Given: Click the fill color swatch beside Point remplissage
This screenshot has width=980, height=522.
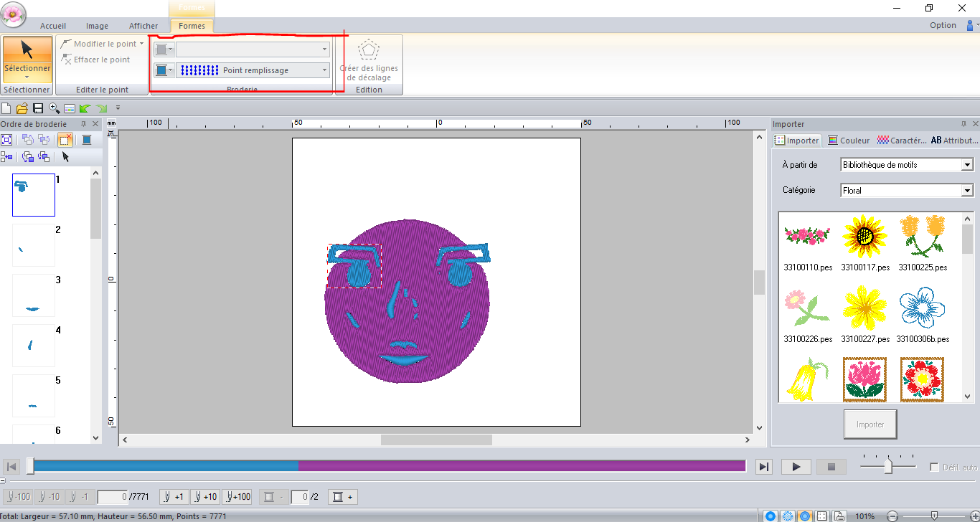Looking at the screenshot, I should click(x=161, y=70).
